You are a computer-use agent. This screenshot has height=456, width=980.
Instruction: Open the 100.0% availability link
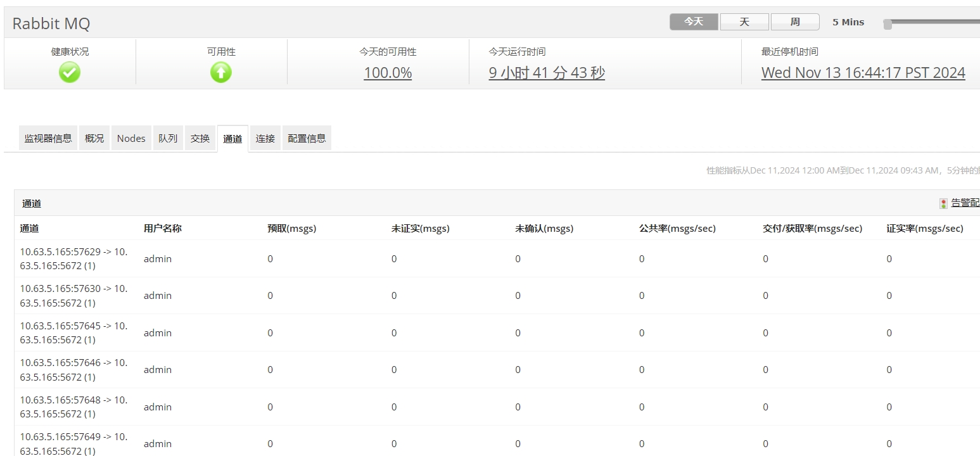388,73
